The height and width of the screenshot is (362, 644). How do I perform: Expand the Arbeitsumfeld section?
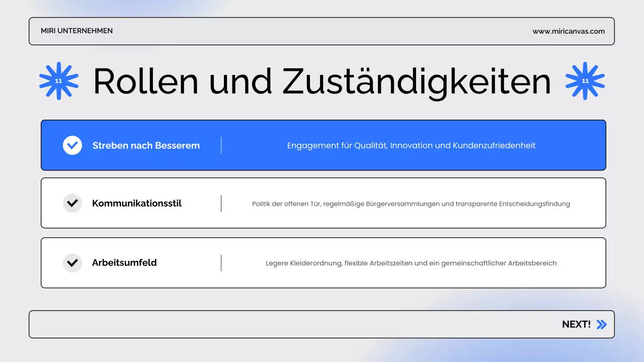pyautogui.click(x=323, y=262)
